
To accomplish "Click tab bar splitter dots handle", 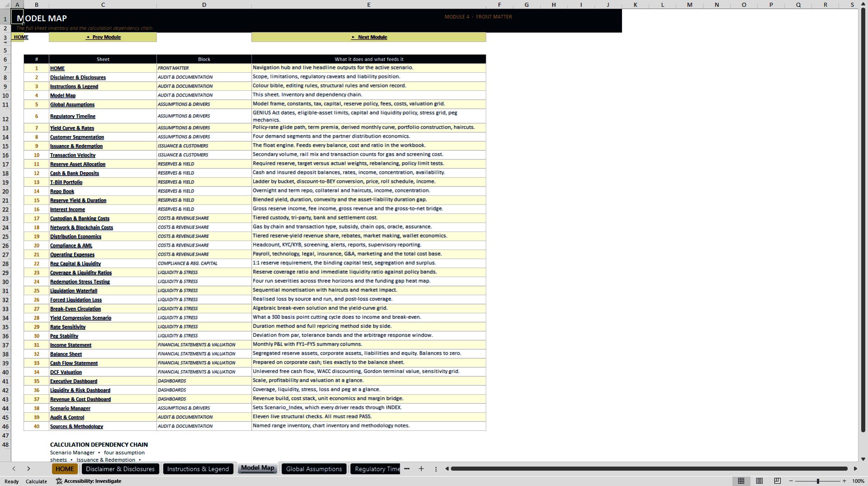I will (436, 469).
